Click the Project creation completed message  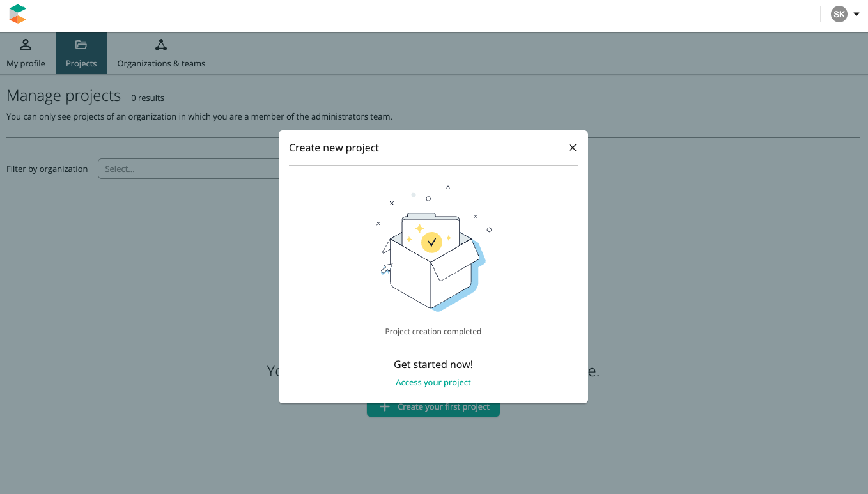[433, 332]
